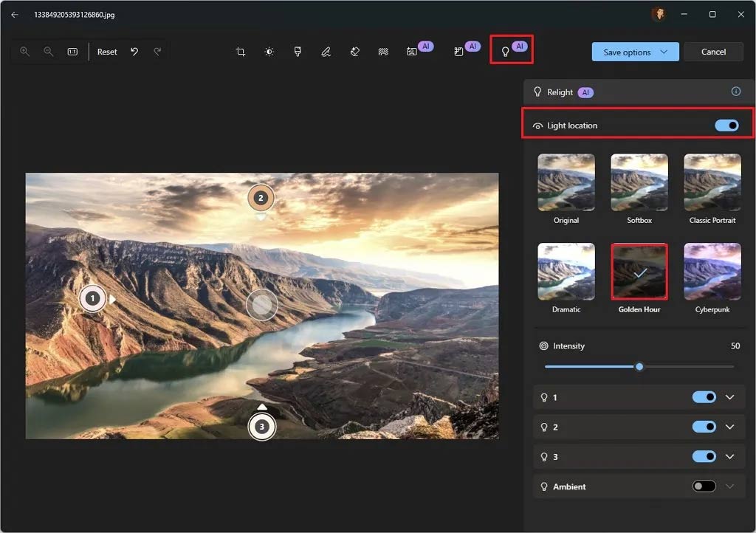Viewport: 756px width, 533px height.
Task: Click the Relight info icon
Action: pyautogui.click(x=735, y=92)
